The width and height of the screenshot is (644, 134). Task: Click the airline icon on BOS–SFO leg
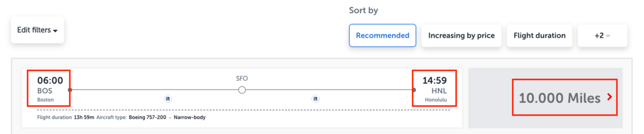(168, 99)
